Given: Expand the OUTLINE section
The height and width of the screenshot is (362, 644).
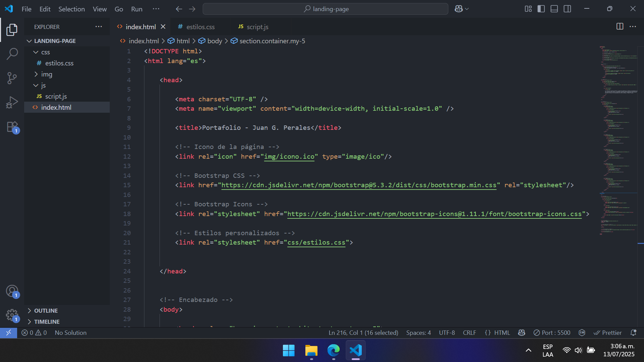Looking at the screenshot, I should click(x=67, y=311).
